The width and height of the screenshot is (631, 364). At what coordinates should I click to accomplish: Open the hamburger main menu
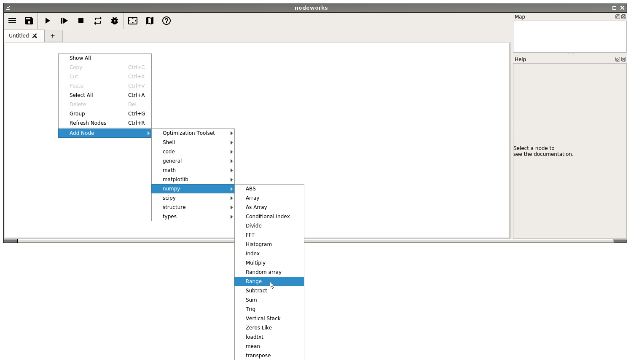(x=12, y=21)
